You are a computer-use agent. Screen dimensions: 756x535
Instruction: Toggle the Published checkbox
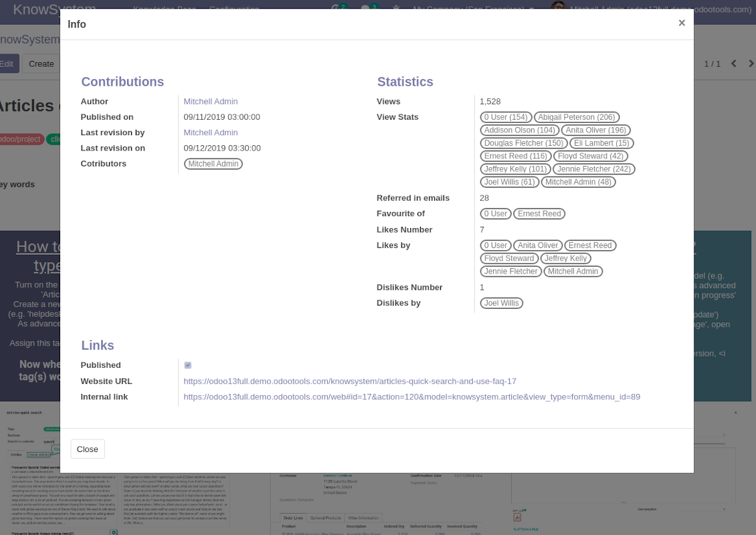(187, 365)
